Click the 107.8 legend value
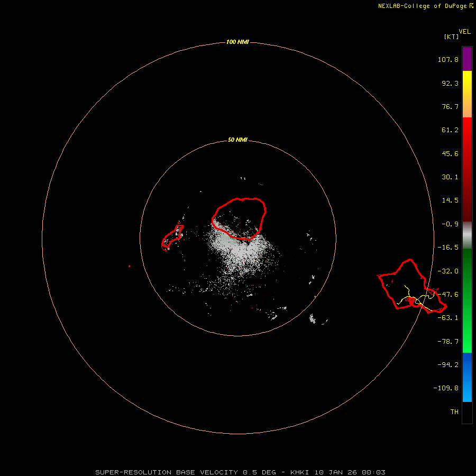This screenshot has height=476, width=476. (x=448, y=60)
